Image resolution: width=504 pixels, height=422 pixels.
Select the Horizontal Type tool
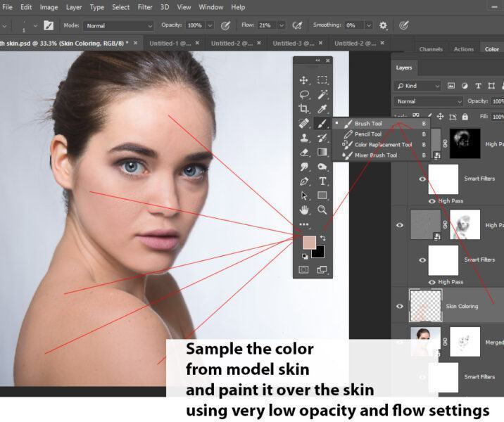click(x=322, y=181)
